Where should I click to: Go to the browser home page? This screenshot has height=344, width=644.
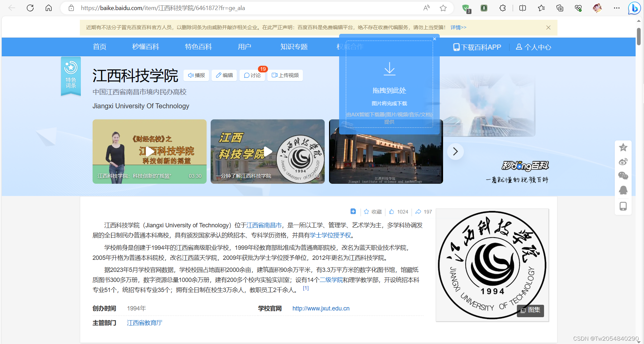pyautogui.click(x=49, y=8)
